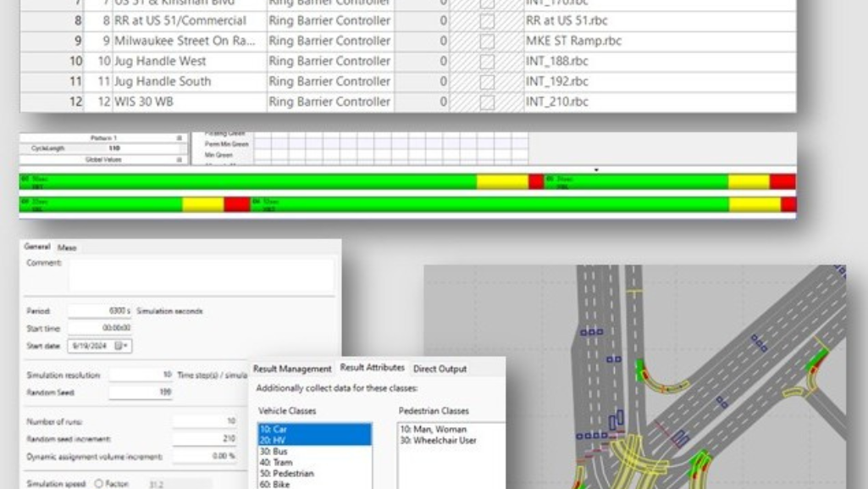Select 30: Bus in Vehicle Classes list
Screen dimensions: 868x489
click(273, 453)
